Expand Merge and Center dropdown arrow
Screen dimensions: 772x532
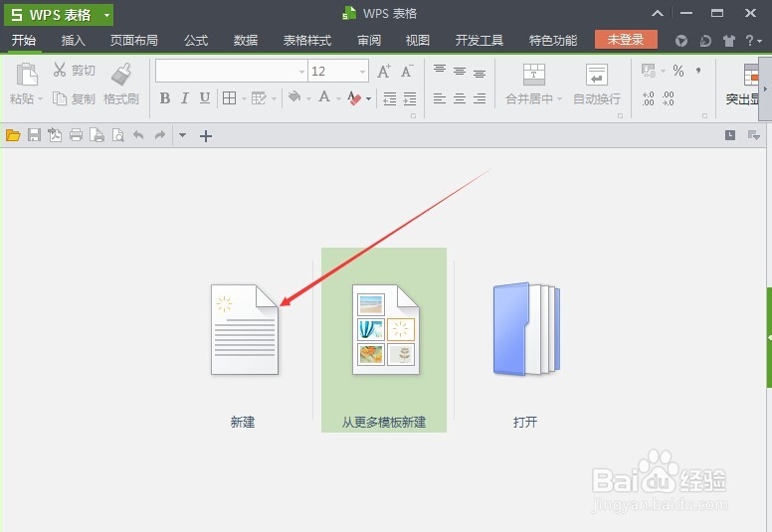point(559,98)
